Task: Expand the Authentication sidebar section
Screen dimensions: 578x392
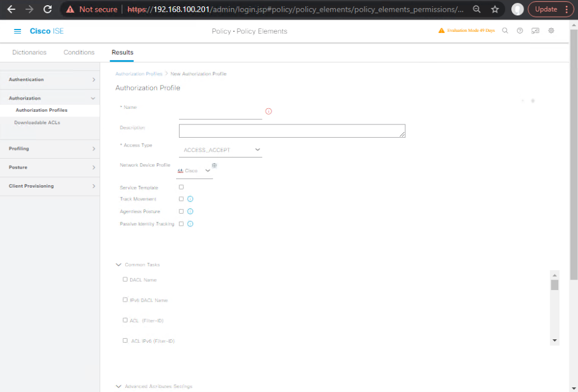Action: pyautogui.click(x=50, y=79)
